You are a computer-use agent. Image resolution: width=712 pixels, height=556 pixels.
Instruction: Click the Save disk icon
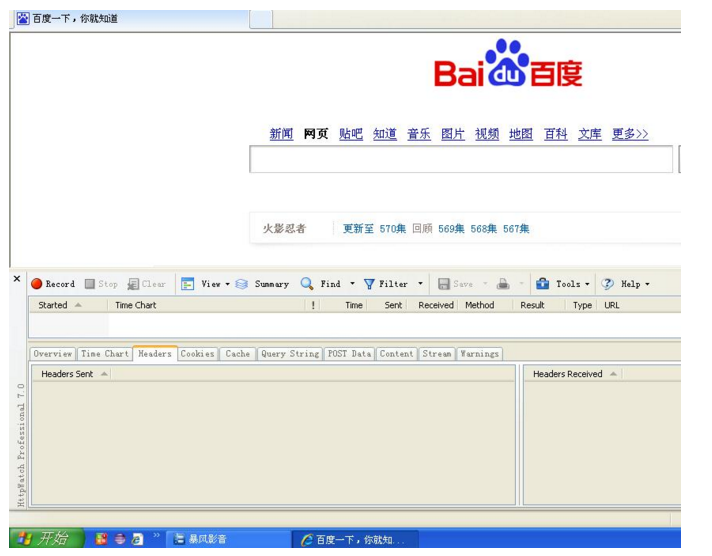tap(443, 284)
